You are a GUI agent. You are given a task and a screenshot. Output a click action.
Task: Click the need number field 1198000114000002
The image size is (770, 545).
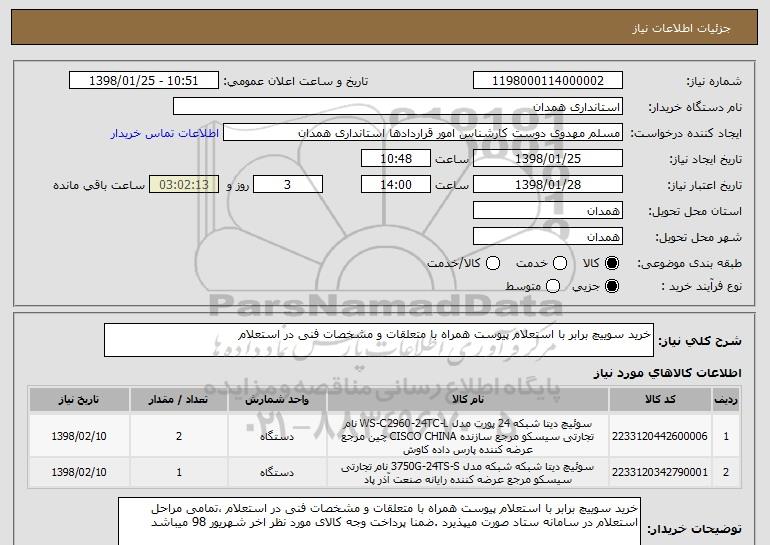(548, 81)
